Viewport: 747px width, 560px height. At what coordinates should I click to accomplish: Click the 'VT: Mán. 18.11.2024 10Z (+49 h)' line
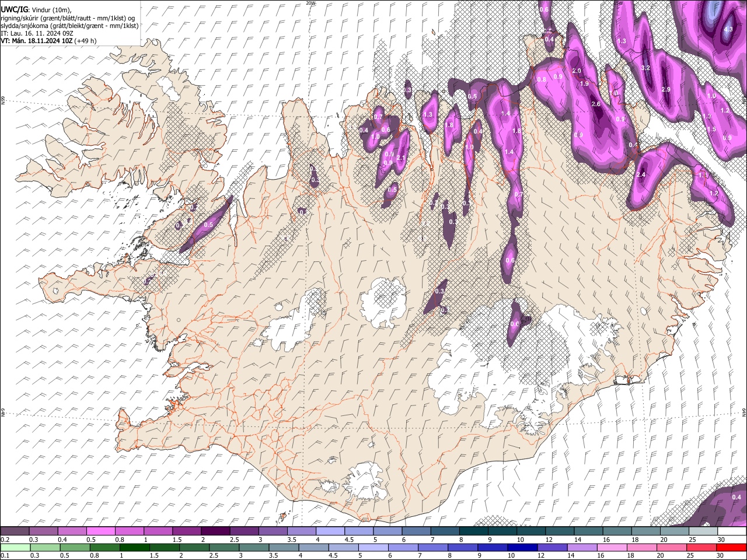48,41
